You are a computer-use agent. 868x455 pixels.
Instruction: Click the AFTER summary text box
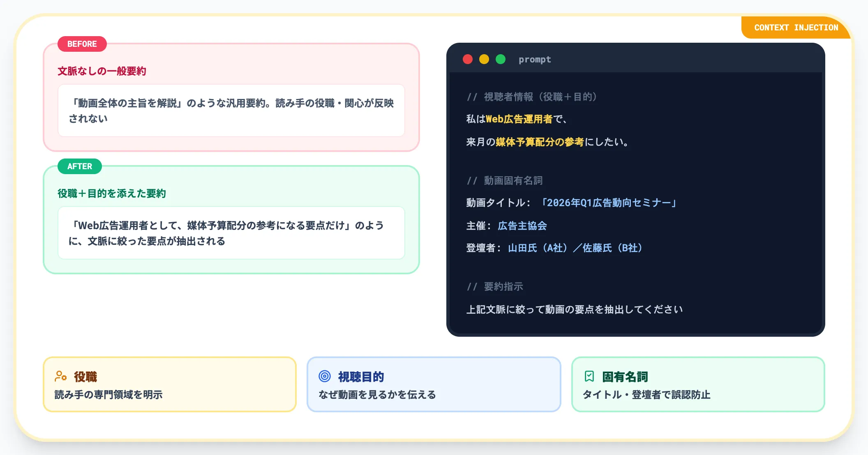[x=231, y=233]
